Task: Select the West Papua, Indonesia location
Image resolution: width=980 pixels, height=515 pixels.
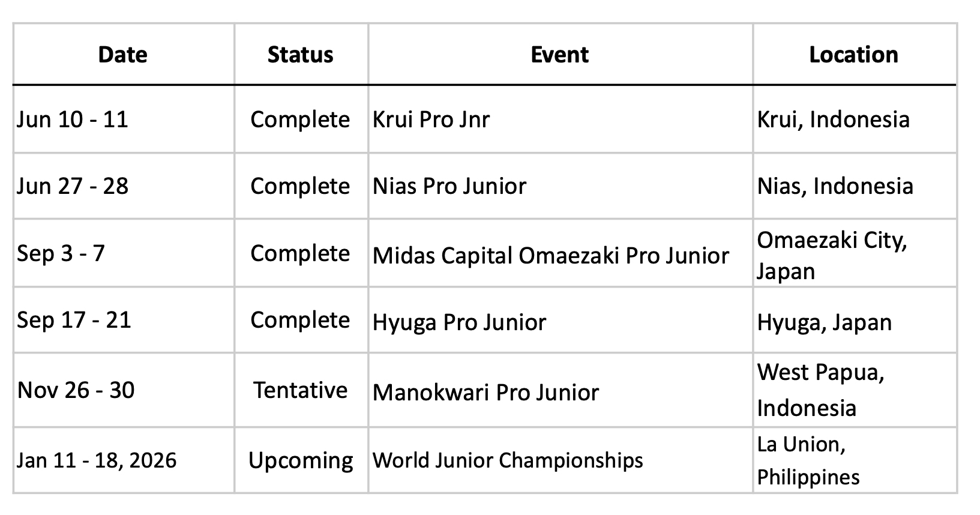Action: tap(820, 390)
